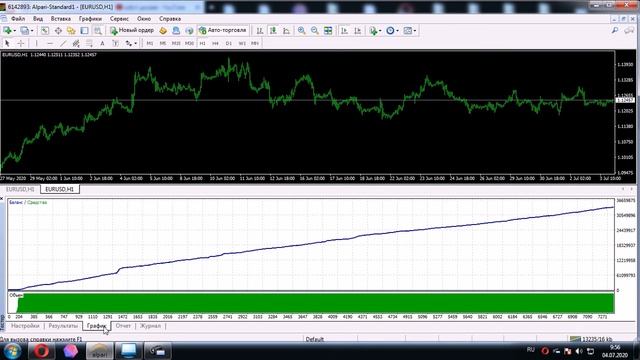The width and height of the screenshot is (640, 360).
Task: Expand the indicators dropdown arrow
Action: tap(380, 31)
